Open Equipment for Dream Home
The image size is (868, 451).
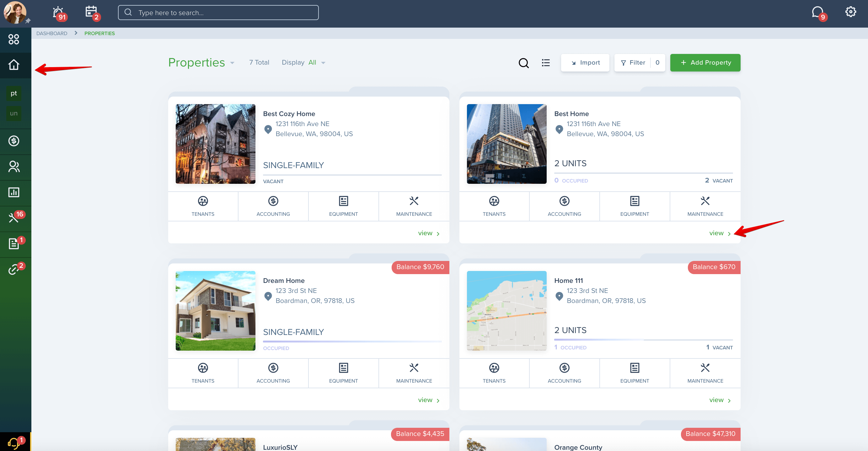[343, 373]
